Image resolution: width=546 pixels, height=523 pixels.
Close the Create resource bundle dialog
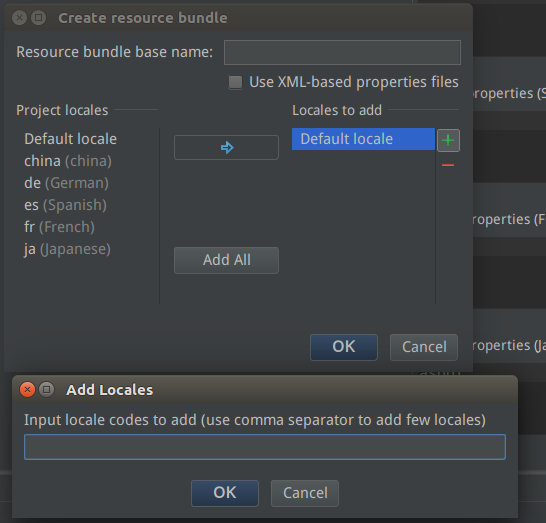[x=20, y=17]
